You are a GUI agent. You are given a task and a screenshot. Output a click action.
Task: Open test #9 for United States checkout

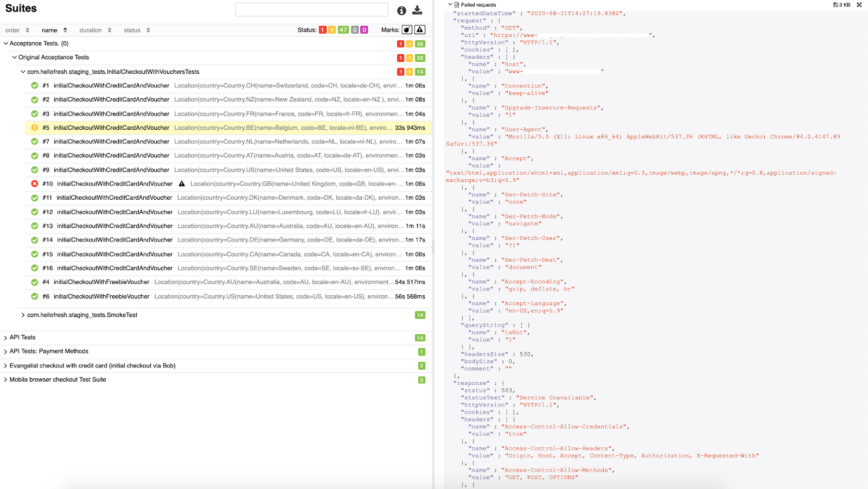(x=228, y=170)
